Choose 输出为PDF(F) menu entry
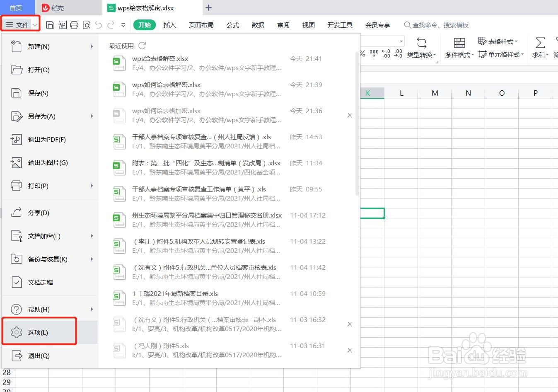The width and height of the screenshot is (558, 392). point(50,139)
